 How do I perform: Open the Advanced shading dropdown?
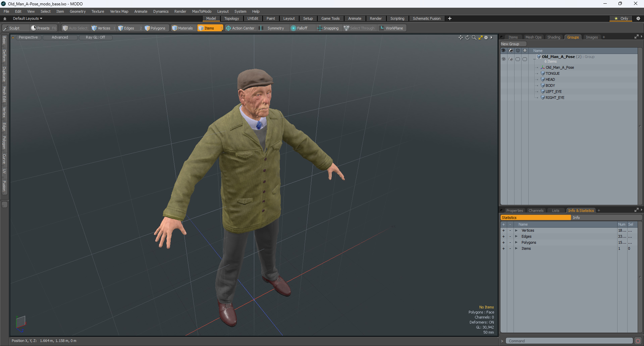click(x=60, y=38)
